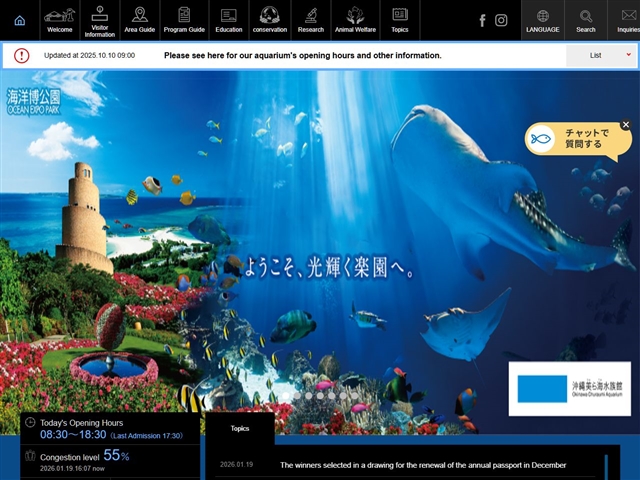Click the red alert exclamation icon

pyautogui.click(x=22, y=56)
